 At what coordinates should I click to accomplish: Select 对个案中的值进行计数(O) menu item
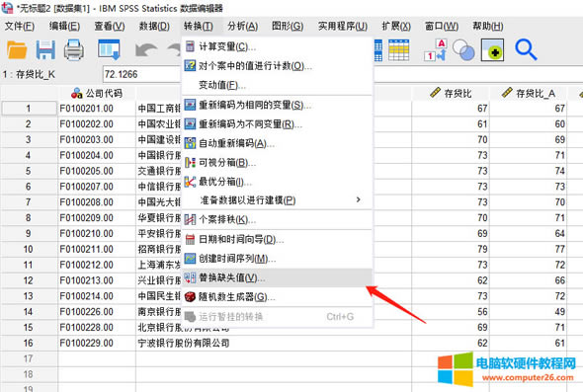click(277, 66)
